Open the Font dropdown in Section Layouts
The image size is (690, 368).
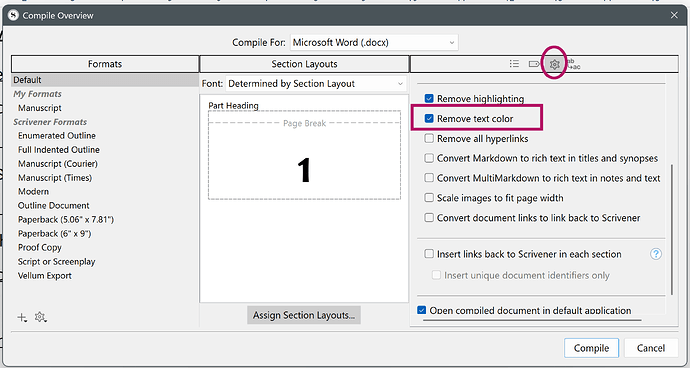[x=316, y=84]
